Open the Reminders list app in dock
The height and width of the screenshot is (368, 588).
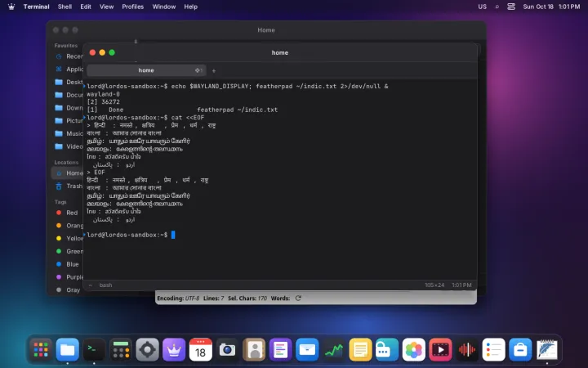click(493, 350)
